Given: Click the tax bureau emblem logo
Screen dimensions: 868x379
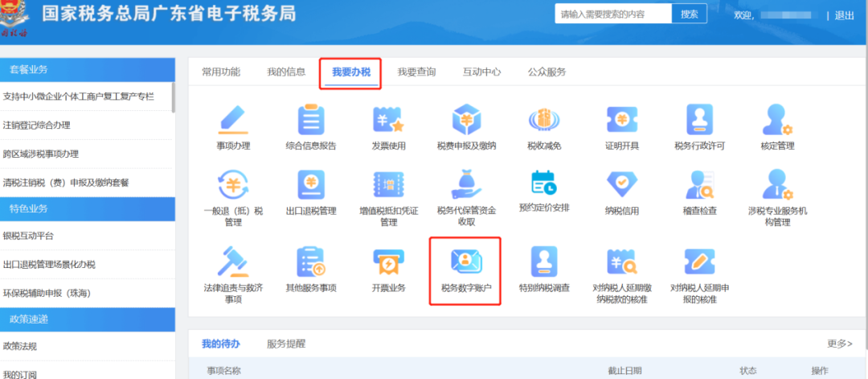Looking at the screenshot, I should pos(14,19).
